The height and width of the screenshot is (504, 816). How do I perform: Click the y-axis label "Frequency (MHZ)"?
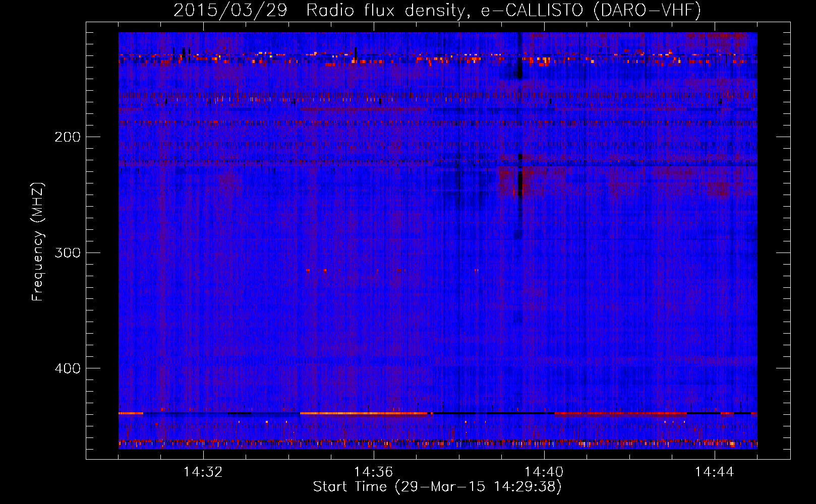[x=38, y=241]
